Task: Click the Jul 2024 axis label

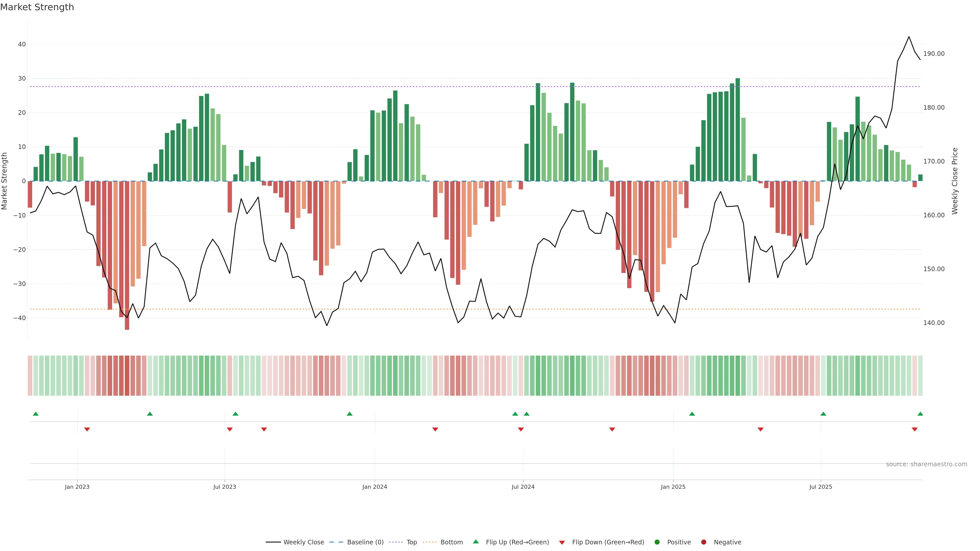Action: point(523,487)
